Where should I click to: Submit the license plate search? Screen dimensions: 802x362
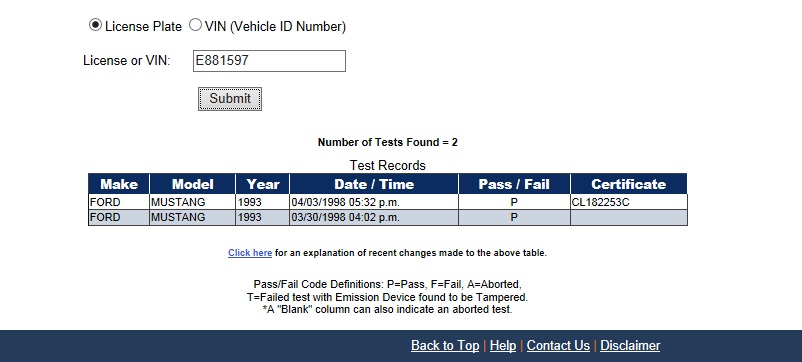(230, 99)
